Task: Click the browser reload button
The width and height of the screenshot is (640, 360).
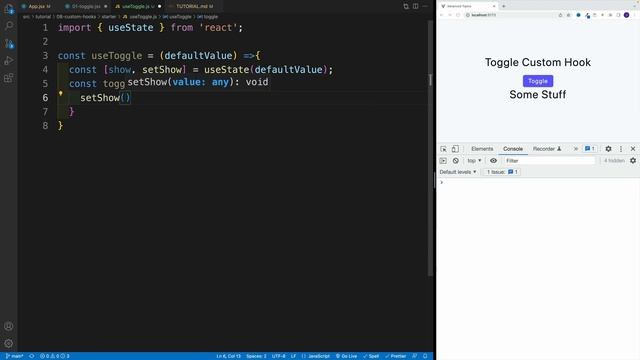Action: coord(458,15)
